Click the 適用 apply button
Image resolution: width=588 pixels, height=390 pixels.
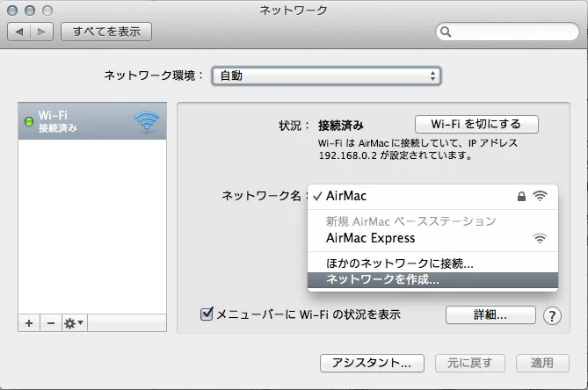click(542, 363)
